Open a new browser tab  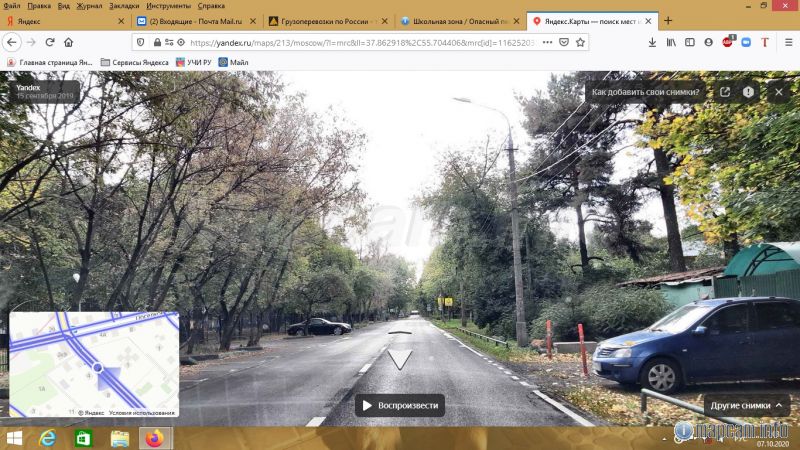tap(668, 21)
